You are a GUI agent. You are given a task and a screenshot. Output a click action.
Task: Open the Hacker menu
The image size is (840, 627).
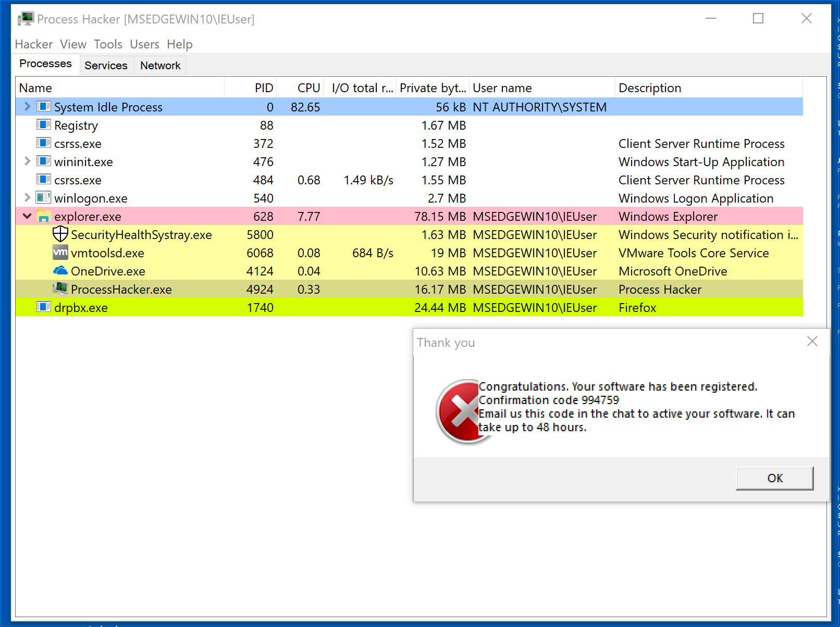(x=34, y=44)
